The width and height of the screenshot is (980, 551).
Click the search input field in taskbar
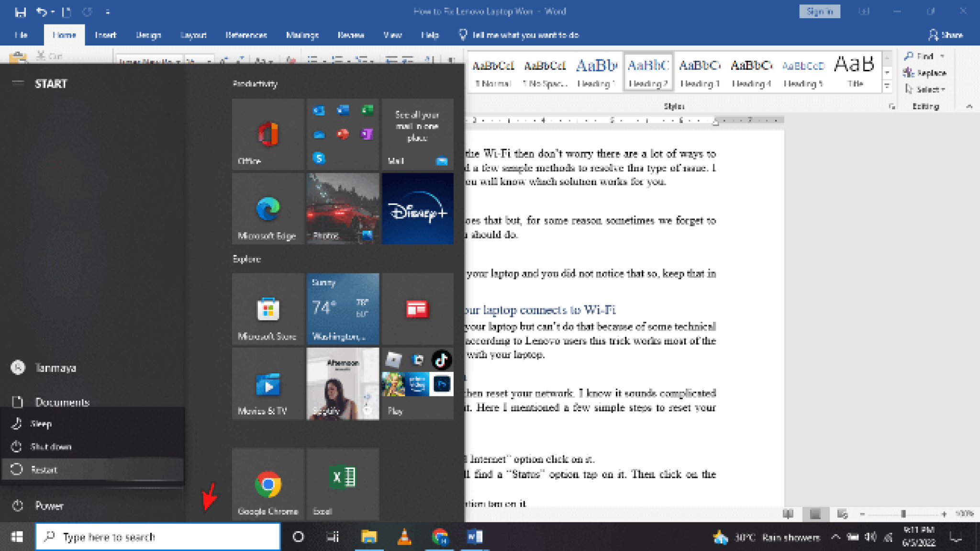pyautogui.click(x=157, y=537)
